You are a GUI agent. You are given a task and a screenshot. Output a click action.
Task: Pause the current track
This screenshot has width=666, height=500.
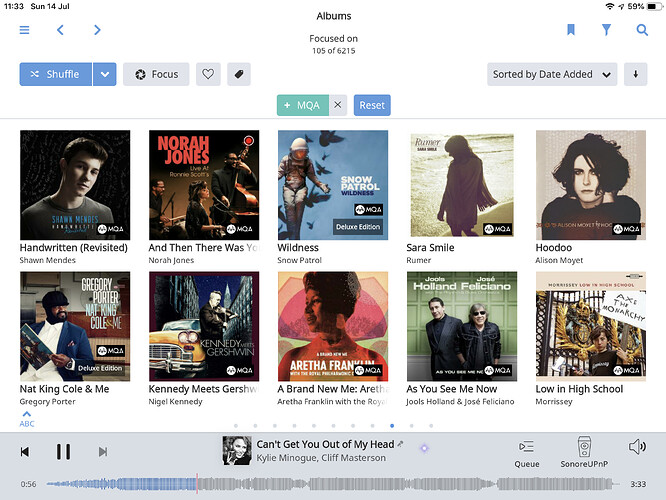[x=63, y=452]
